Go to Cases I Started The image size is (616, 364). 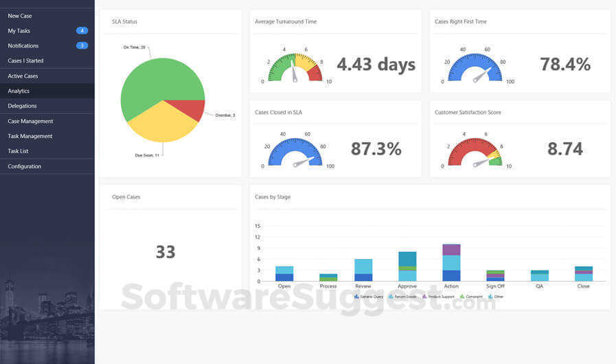point(47,60)
